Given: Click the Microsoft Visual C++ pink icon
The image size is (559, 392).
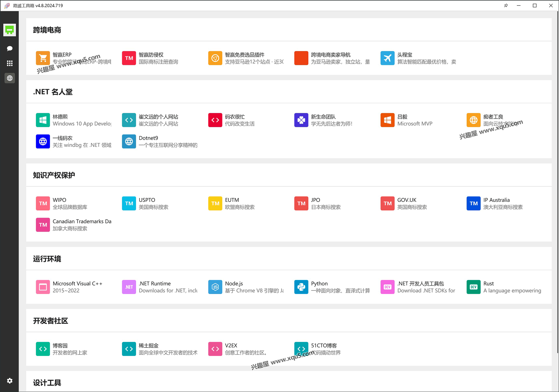Looking at the screenshot, I should 43,287.
